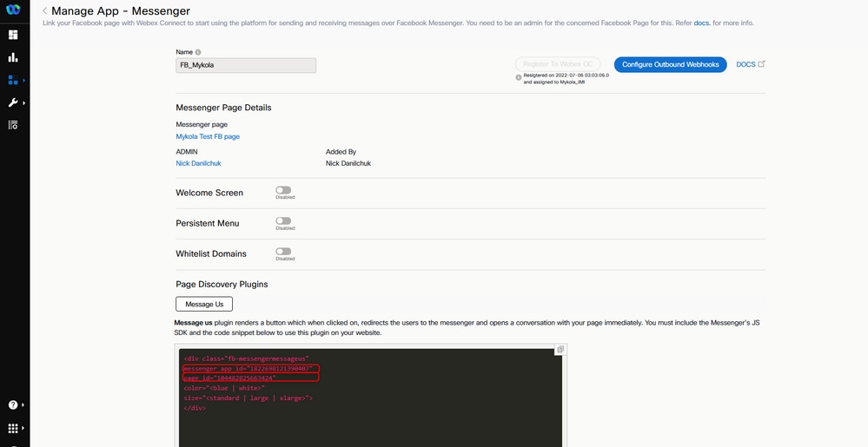Click the Page Discovery Plugins heading
The width and height of the screenshot is (868, 447).
tap(222, 285)
